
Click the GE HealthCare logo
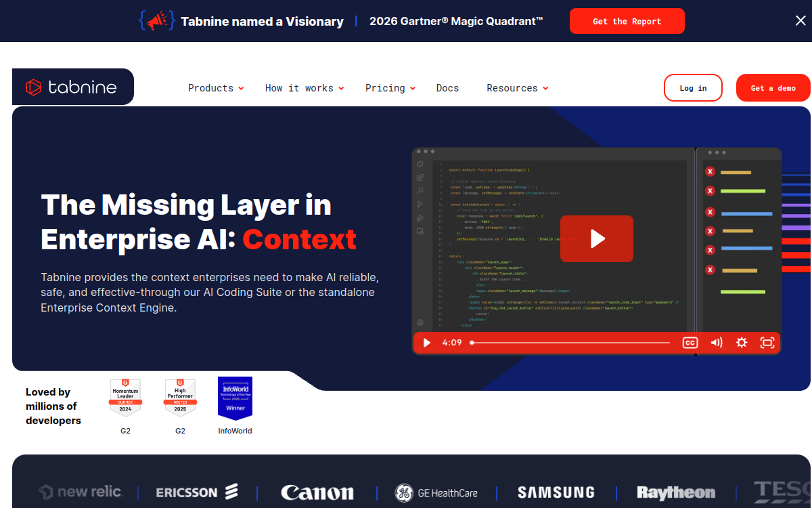tap(436, 492)
